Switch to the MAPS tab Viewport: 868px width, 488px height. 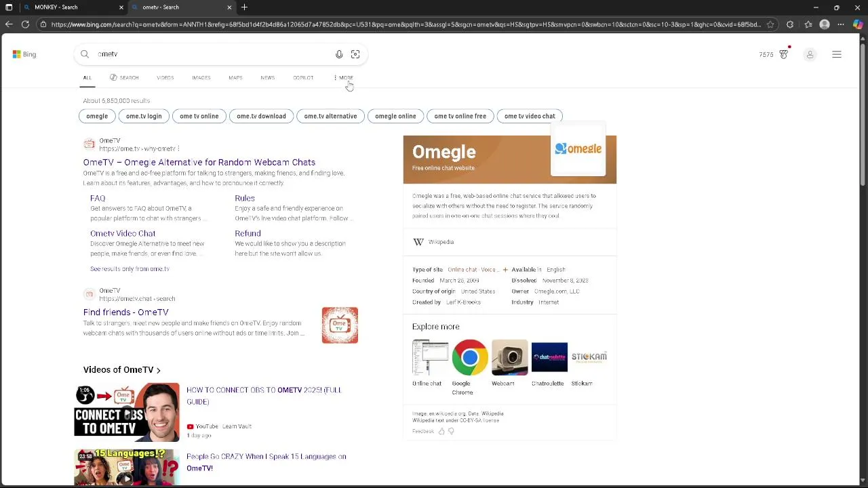[x=235, y=78]
